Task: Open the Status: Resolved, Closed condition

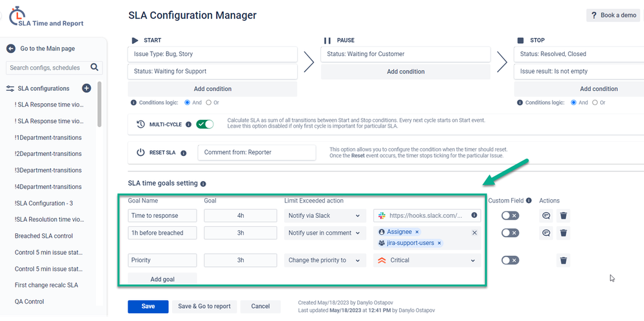Action: [x=579, y=54]
